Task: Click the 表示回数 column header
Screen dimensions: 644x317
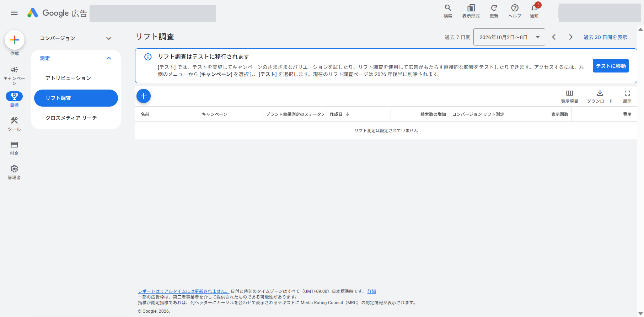Action: pyautogui.click(x=542, y=114)
